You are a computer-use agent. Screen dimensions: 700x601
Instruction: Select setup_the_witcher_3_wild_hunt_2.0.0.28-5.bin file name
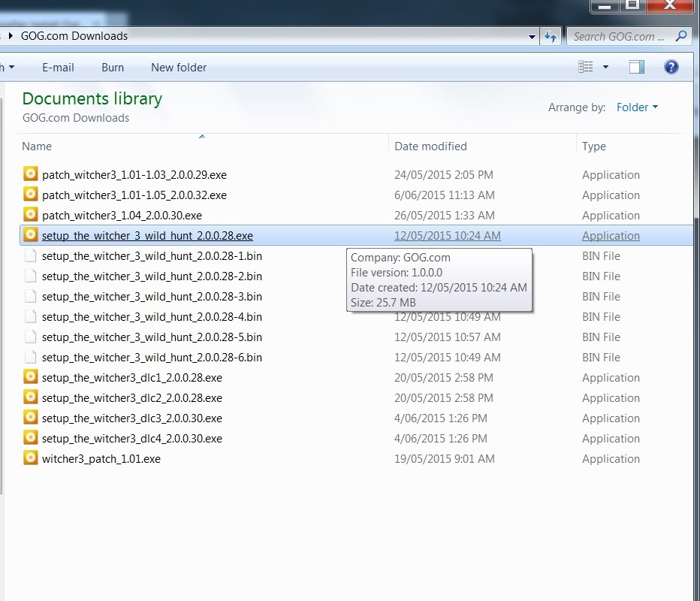click(x=152, y=337)
